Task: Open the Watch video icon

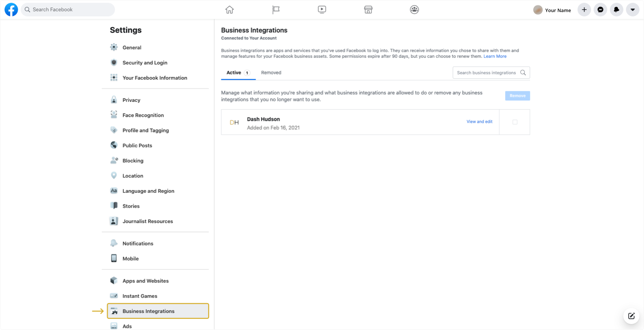Action: tap(322, 9)
